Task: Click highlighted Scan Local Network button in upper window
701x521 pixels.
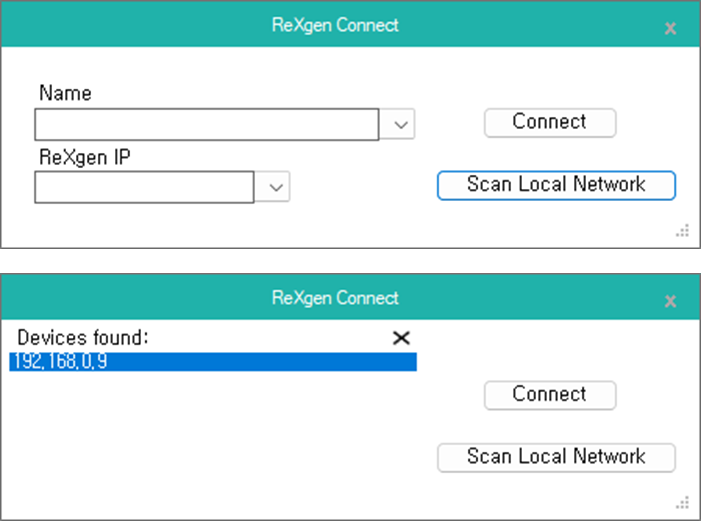Action: coord(556,185)
